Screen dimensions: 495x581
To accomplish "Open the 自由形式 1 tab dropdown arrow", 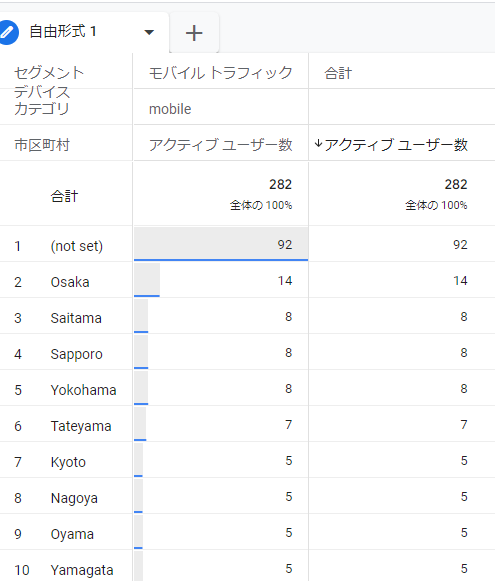I will click(x=149, y=33).
